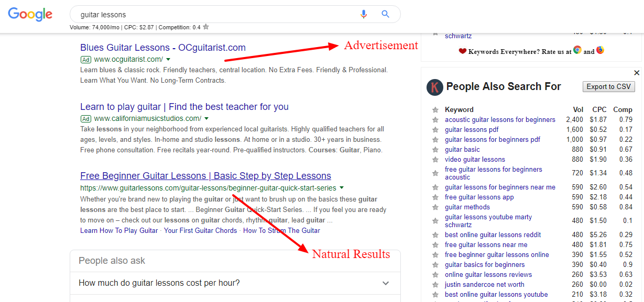Click free beginner guitar lessons online link
Viewport: 644px width, 302px height.
pyautogui.click(x=497, y=255)
